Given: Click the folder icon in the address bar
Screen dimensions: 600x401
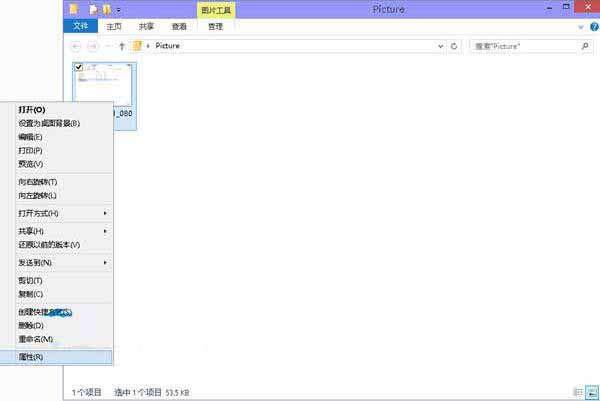Looking at the screenshot, I should [138, 46].
